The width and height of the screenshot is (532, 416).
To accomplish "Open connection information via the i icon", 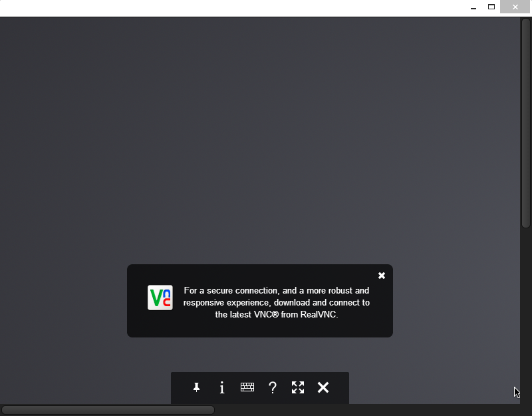I will [222, 387].
